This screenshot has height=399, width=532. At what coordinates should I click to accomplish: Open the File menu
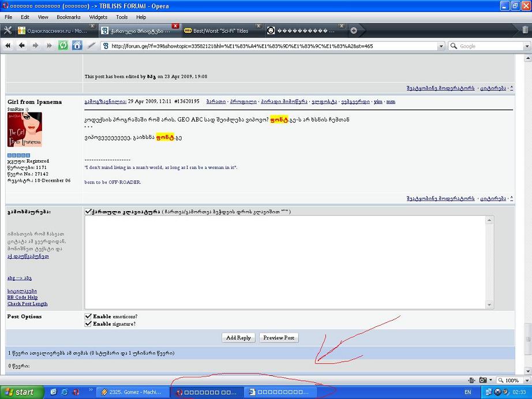[9, 17]
